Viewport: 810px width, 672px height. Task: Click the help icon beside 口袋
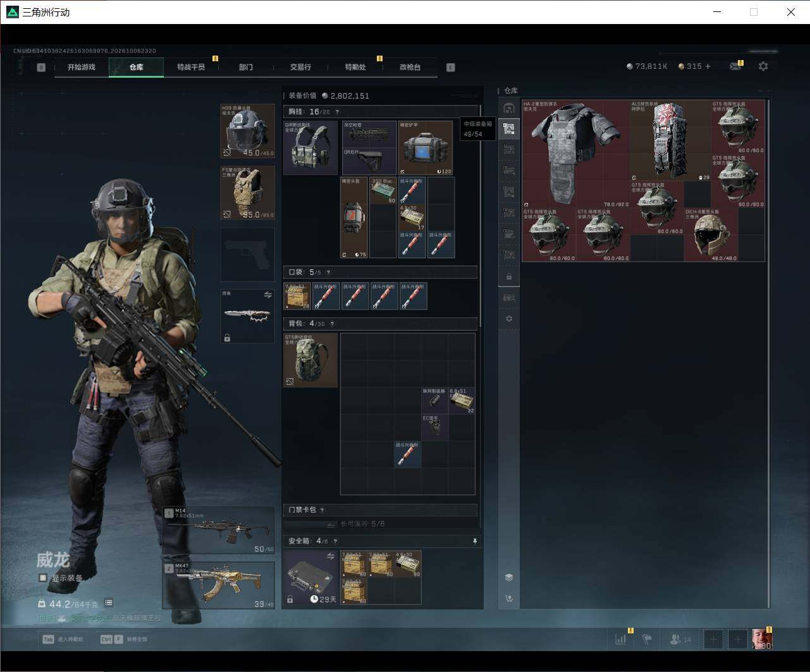click(328, 272)
